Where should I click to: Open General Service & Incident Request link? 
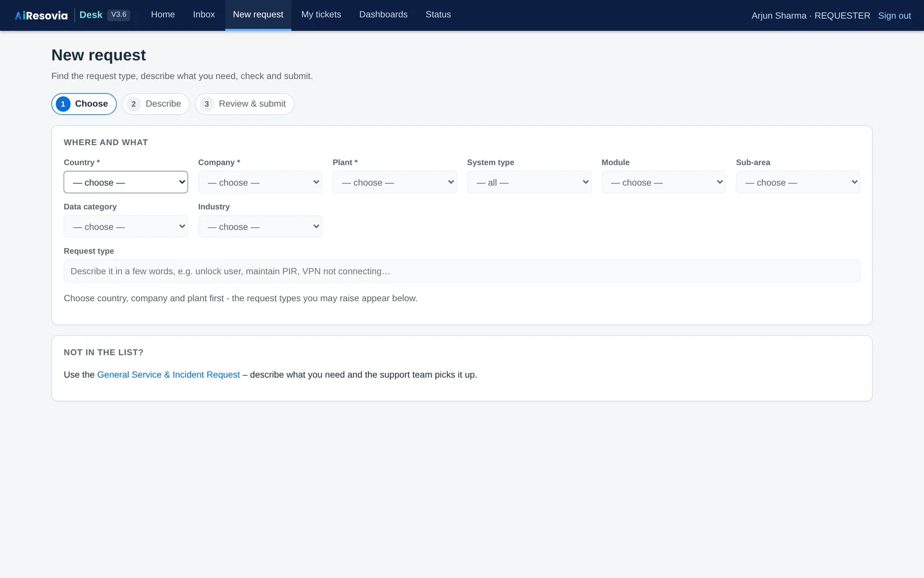coord(169,375)
